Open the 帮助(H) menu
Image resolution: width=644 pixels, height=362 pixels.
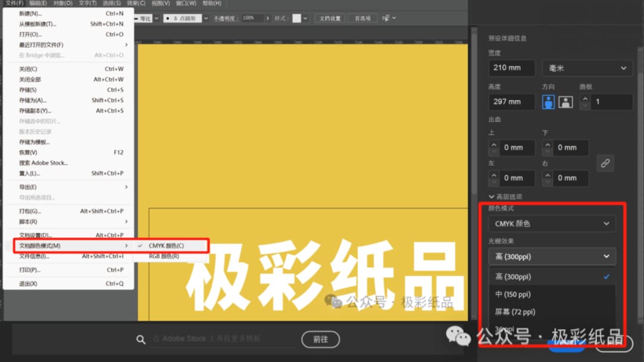212,3
